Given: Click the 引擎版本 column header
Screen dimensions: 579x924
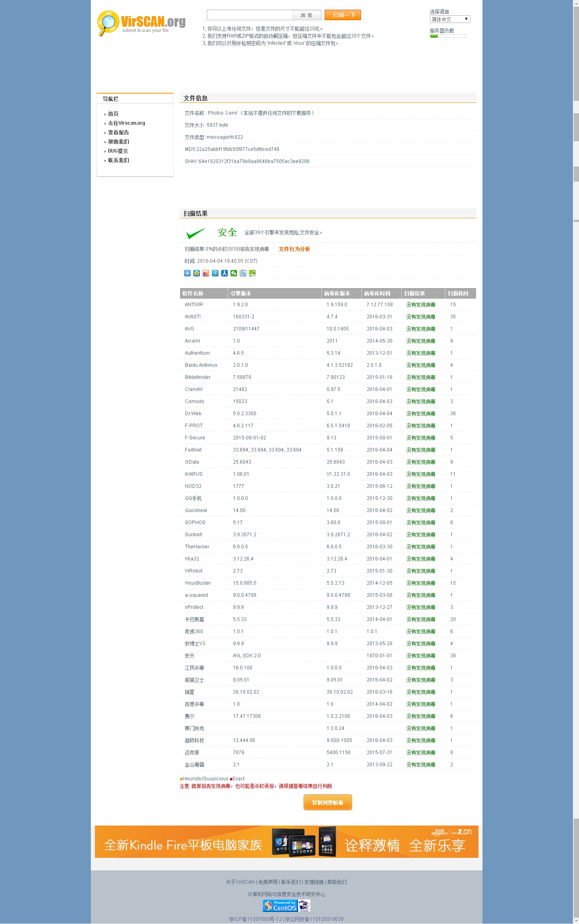Looking at the screenshot, I should (275, 293).
